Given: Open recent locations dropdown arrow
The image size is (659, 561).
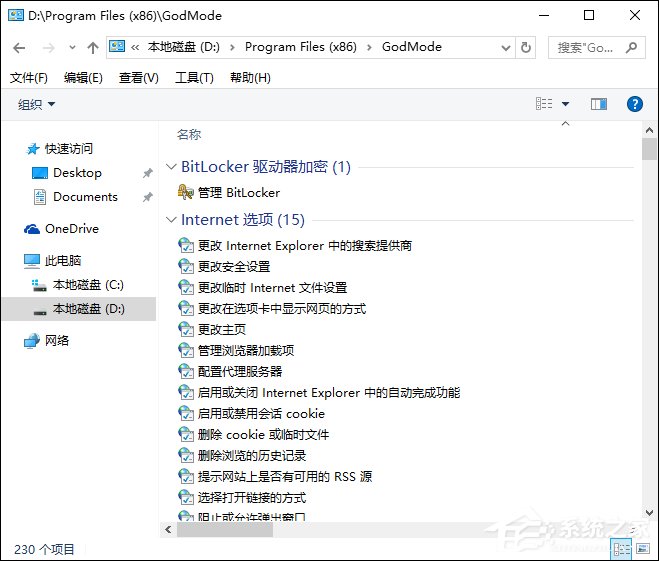Looking at the screenshot, I should pos(72,47).
